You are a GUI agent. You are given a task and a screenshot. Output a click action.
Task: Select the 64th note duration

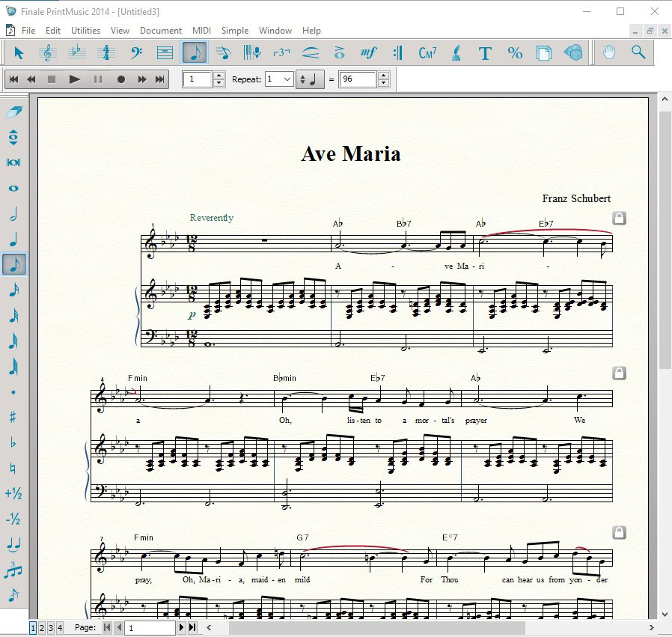(14, 341)
